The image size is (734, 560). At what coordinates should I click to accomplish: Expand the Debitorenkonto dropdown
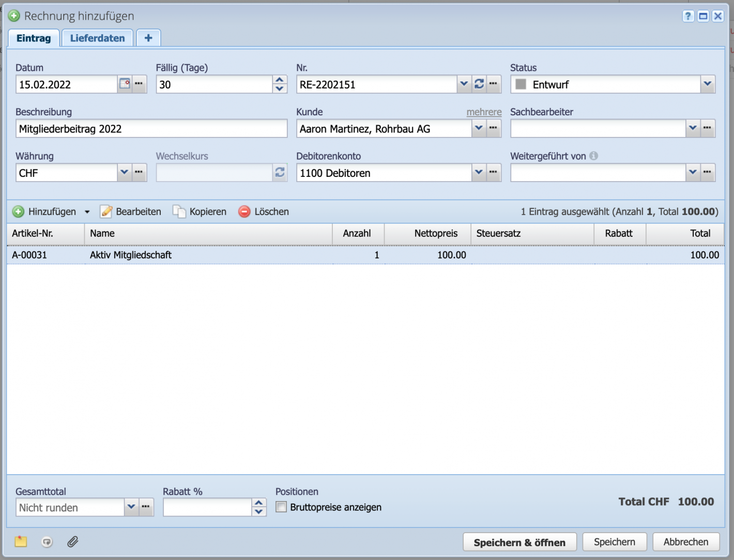[x=479, y=172]
